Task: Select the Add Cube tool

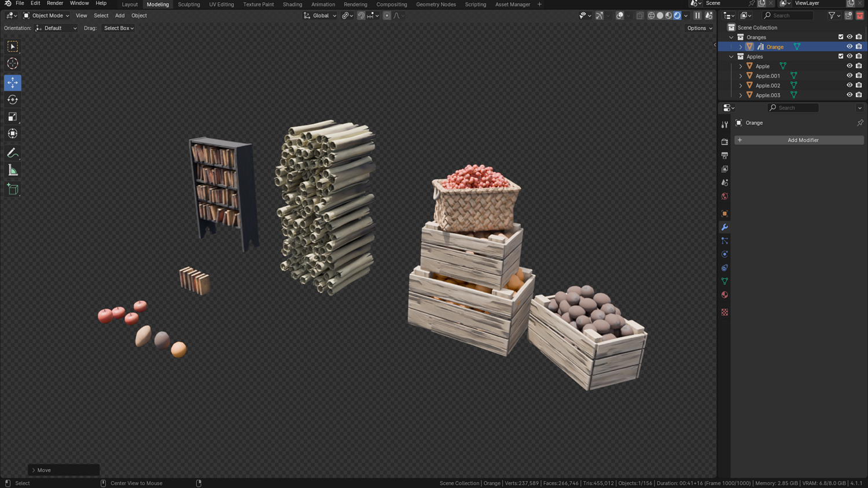Action: (13, 189)
